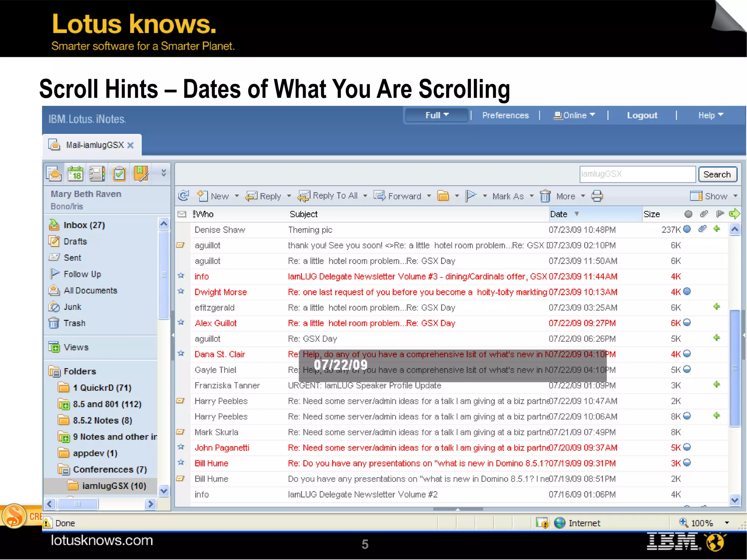
Task: Toggle the star marker on Dwight Morse row
Action: pyautogui.click(x=181, y=291)
